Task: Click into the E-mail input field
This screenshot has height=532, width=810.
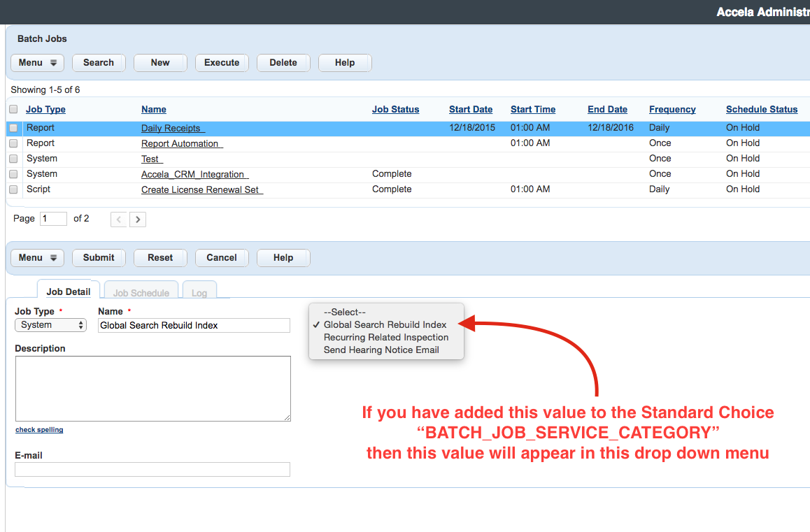Action: (x=152, y=469)
